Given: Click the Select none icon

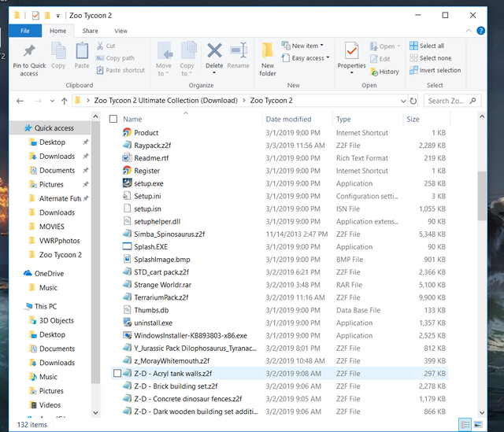Looking at the screenshot, I should point(413,57).
